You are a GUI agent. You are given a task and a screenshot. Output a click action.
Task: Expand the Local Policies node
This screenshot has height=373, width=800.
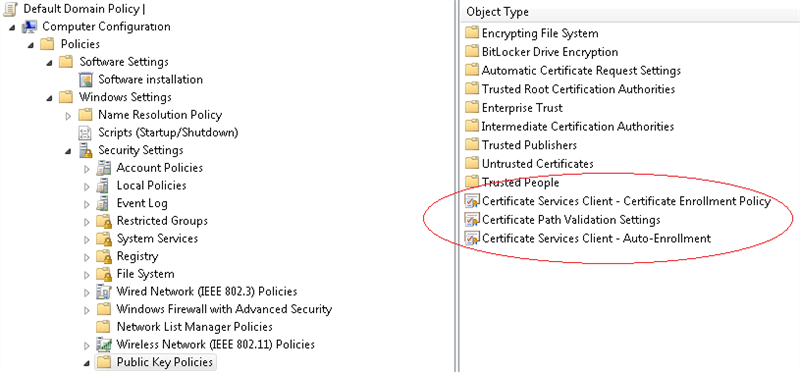click(87, 187)
